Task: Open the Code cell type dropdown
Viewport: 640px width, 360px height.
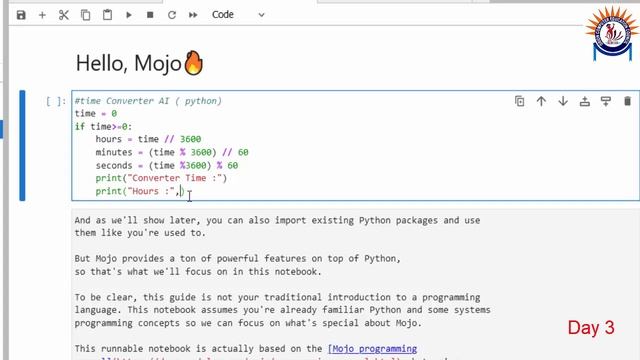Action: coord(238,15)
